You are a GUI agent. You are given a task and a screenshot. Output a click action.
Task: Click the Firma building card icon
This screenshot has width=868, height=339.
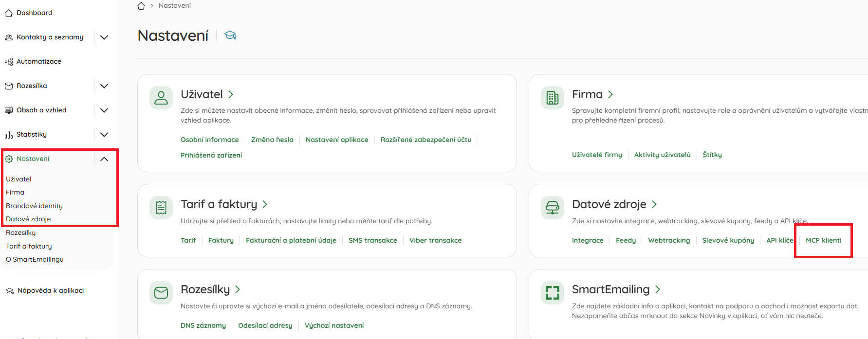pos(553,98)
